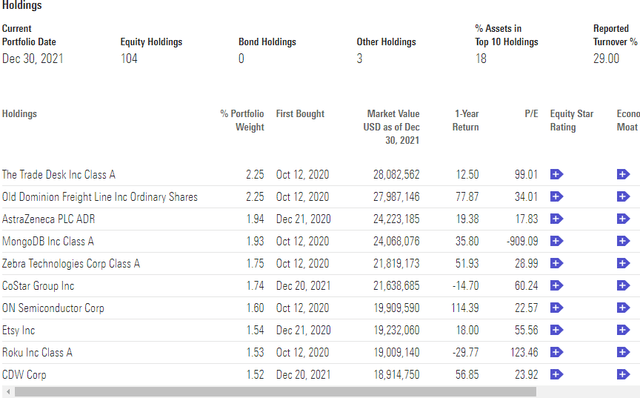
Task: Select the Equity Holdings value 104
Action: click(x=129, y=59)
